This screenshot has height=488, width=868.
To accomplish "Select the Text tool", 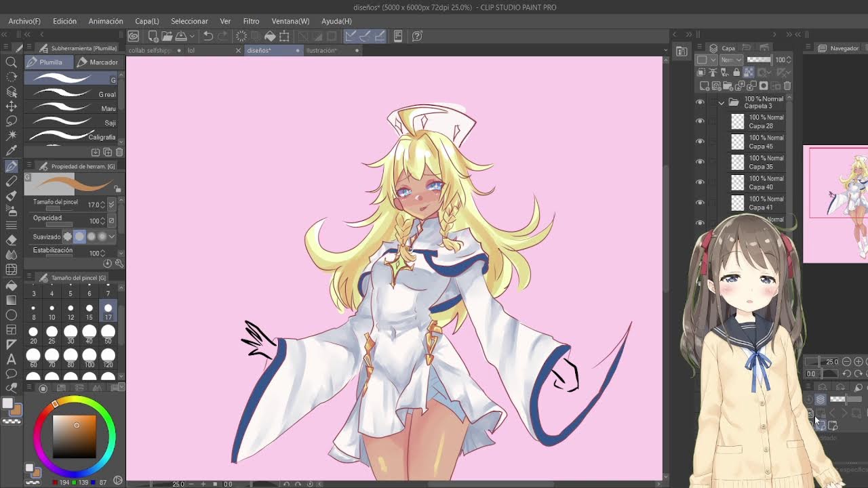I will [x=11, y=359].
